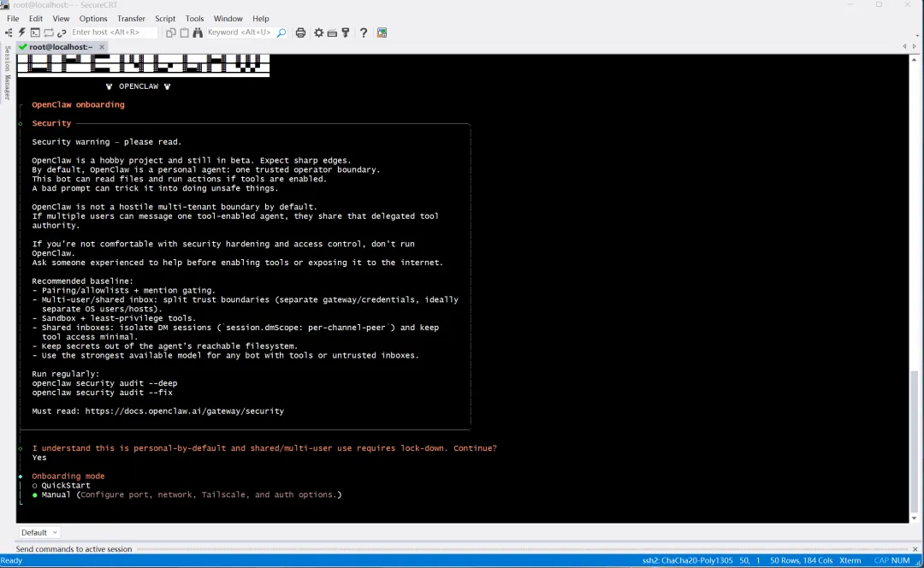Click the green connected checkmark on tab

point(23,46)
